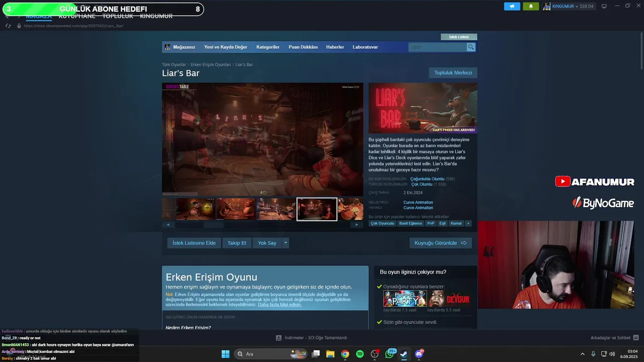
Task: Click the padlock icon beside URL
Action: [x=19, y=26]
